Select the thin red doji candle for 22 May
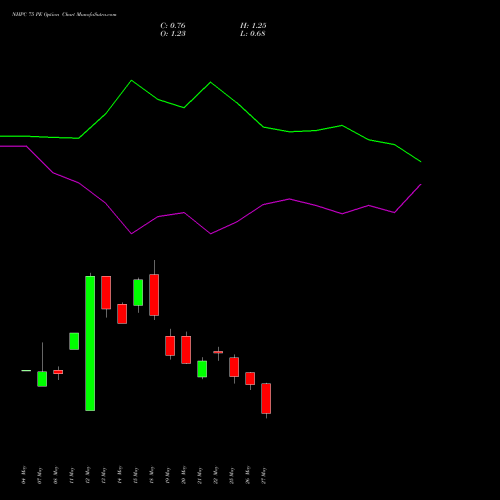 pos(218,352)
